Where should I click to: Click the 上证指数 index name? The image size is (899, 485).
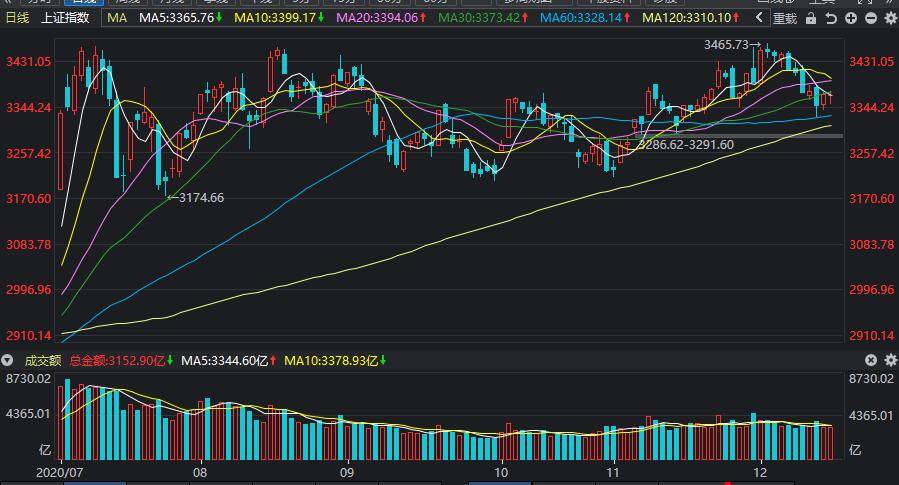(x=65, y=18)
